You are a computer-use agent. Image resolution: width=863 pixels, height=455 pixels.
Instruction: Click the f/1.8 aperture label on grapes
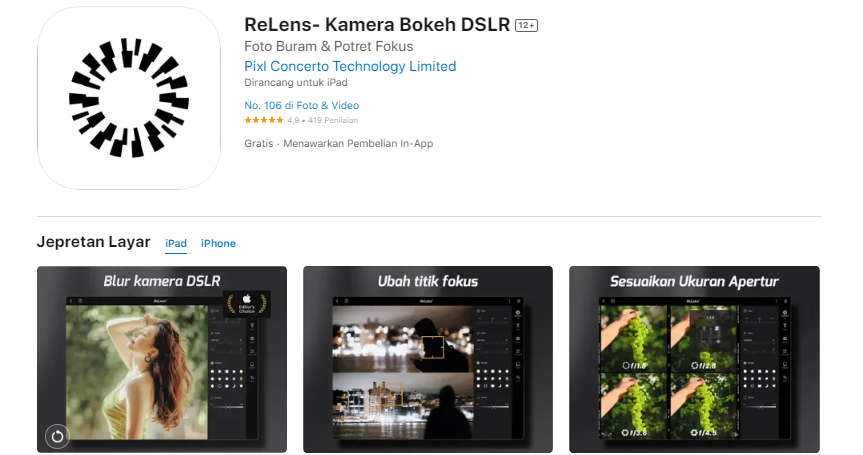click(635, 365)
